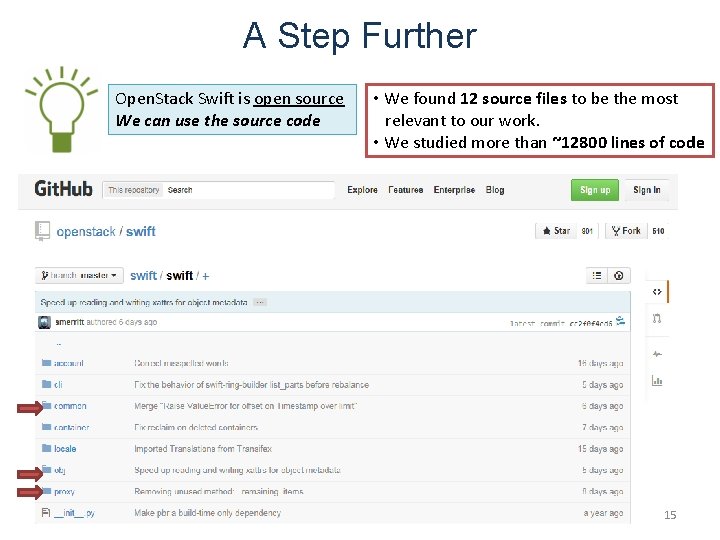Viewport: 720px width, 540px height.
Task: Open the locale folder
Action: point(65,449)
